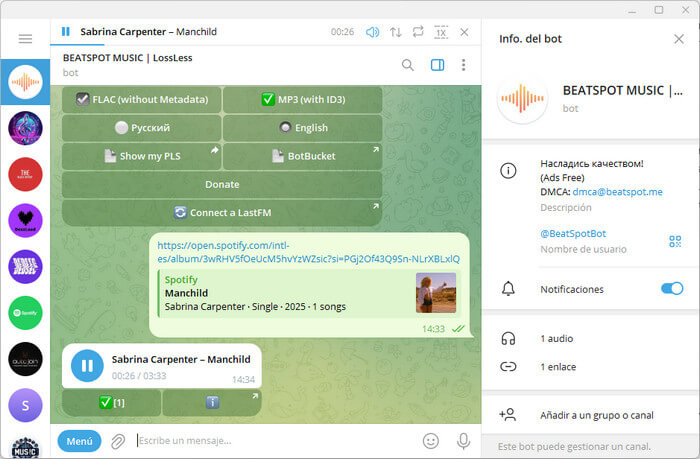Click the Notificaciones bell icon

coord(508,289)
